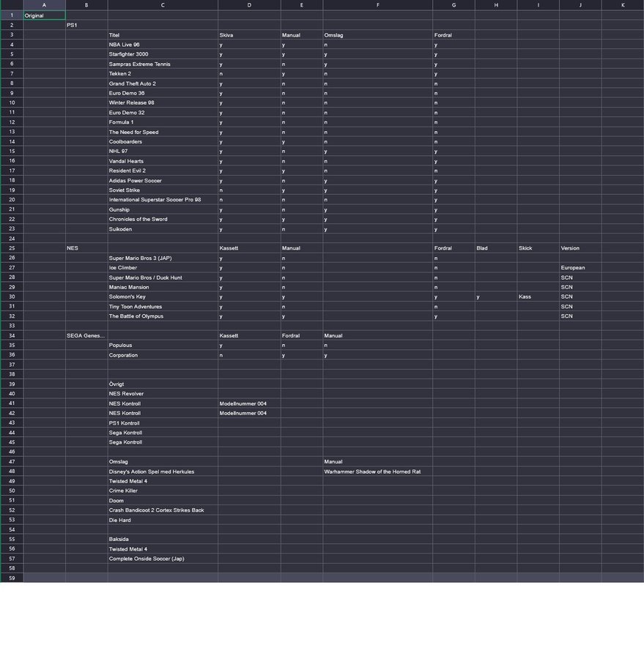Click the "Kass" cell in Skick column

point(538,297)
